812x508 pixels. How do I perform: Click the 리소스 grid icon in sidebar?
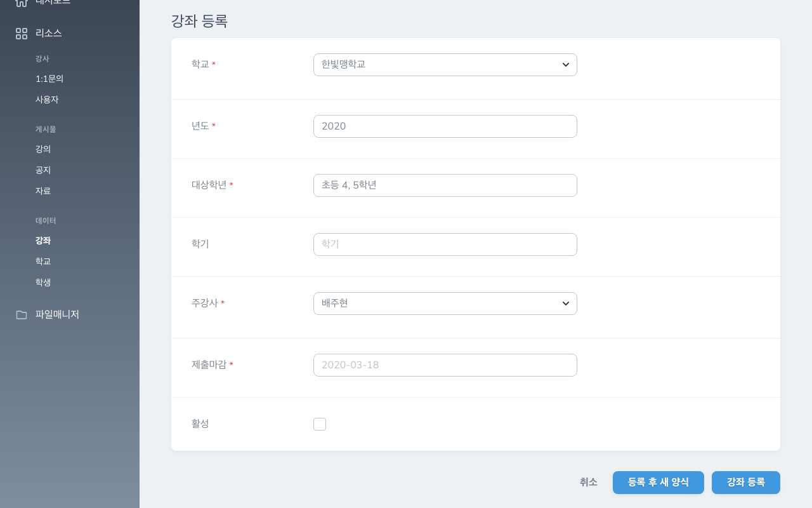coord(22,34)
